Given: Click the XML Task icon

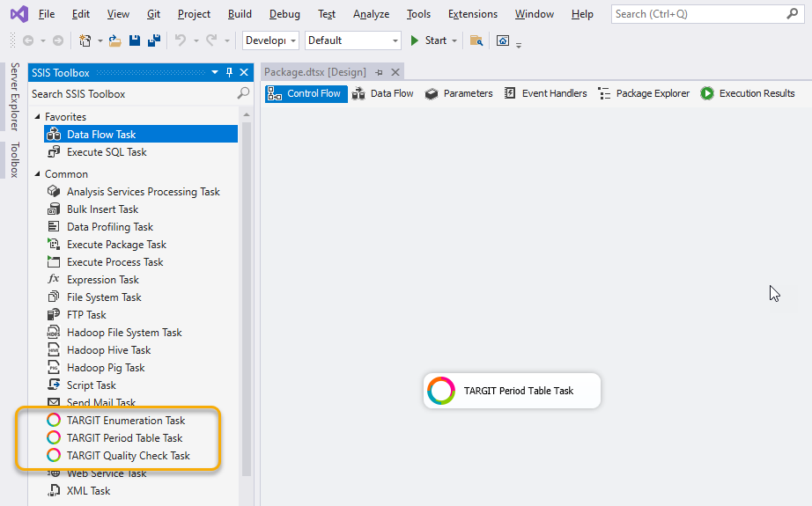Looking at the screenshot, I should 54,490.
